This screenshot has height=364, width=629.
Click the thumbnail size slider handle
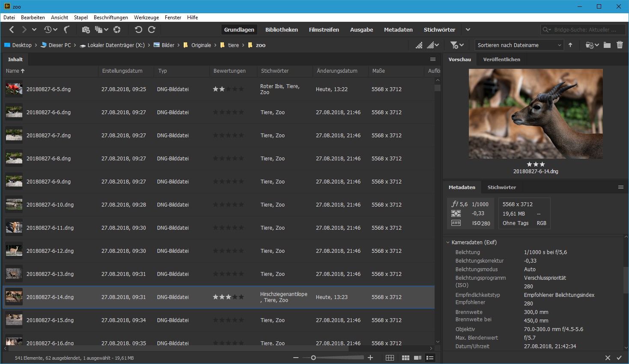pyautogui.click(x=313, y=358)
